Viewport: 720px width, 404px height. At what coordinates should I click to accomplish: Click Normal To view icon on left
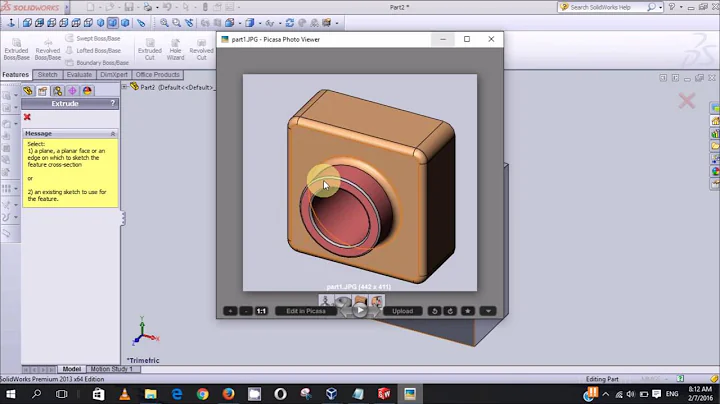pyautogui.click(x=11, y=22)
